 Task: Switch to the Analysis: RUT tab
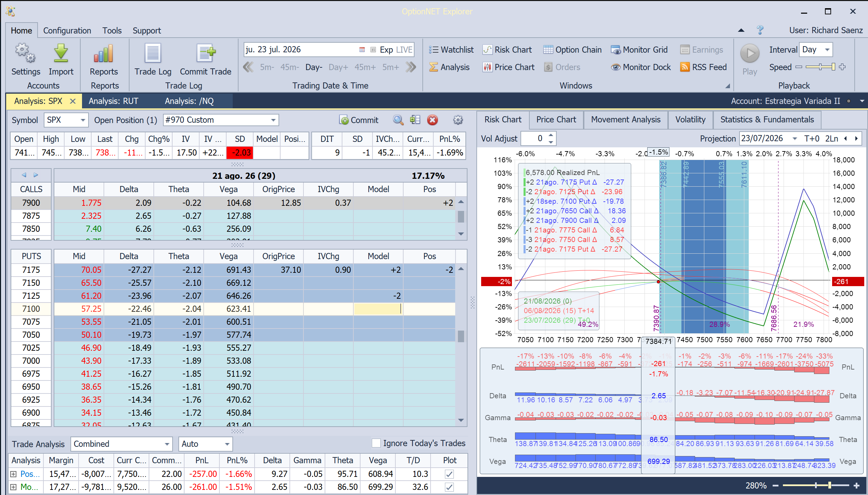113,101
